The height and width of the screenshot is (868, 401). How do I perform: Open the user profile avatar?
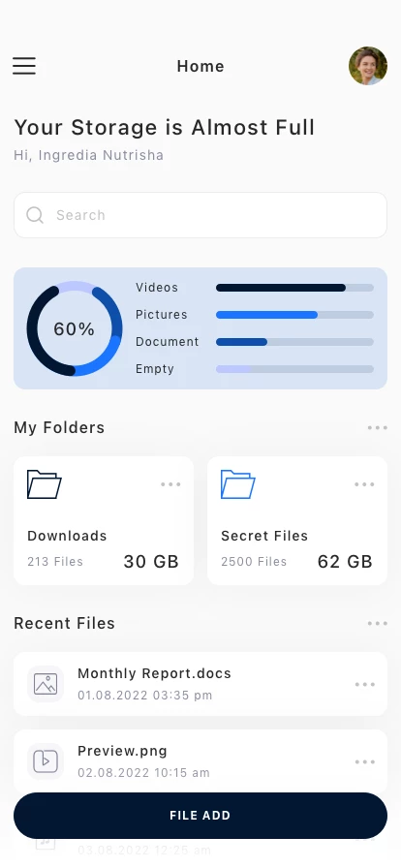368,66
